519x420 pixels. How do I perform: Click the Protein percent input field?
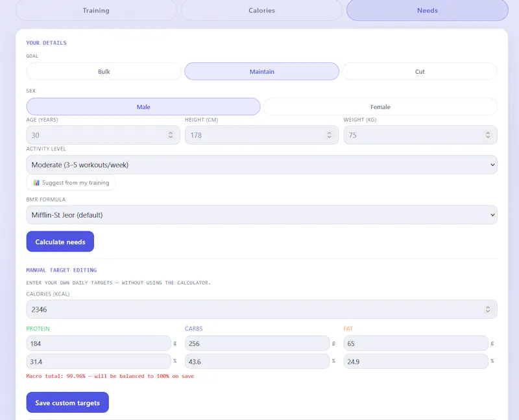[99, 362]
